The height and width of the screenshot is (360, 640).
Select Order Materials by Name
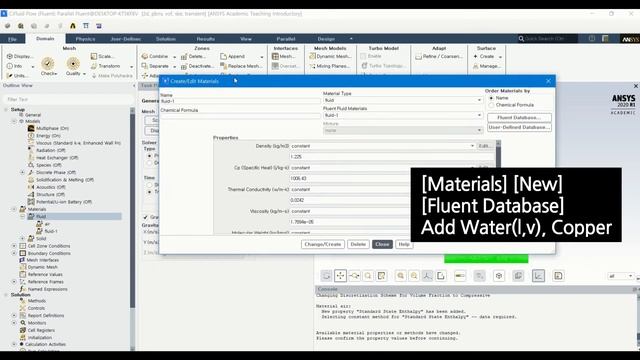(x=491, y=98)
